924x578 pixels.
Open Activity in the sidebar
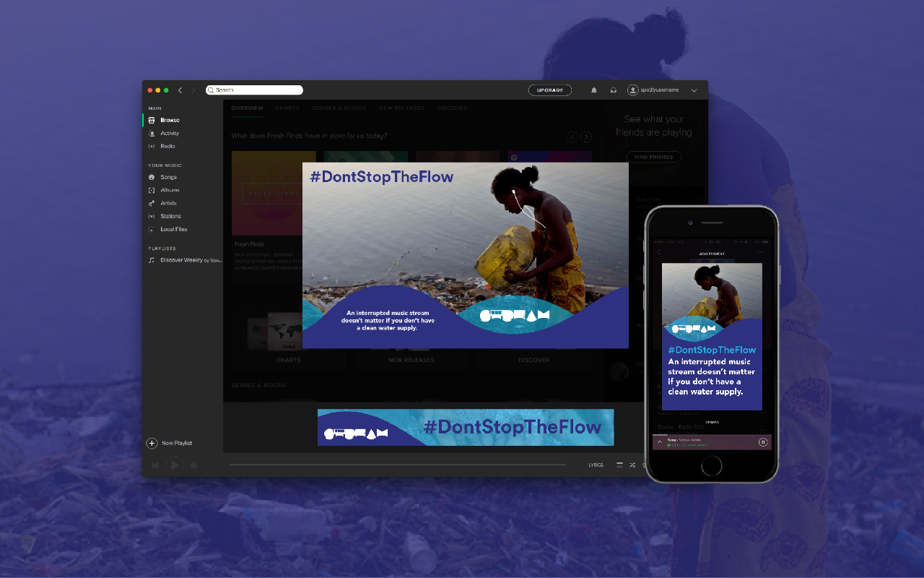tap(170, 133)
